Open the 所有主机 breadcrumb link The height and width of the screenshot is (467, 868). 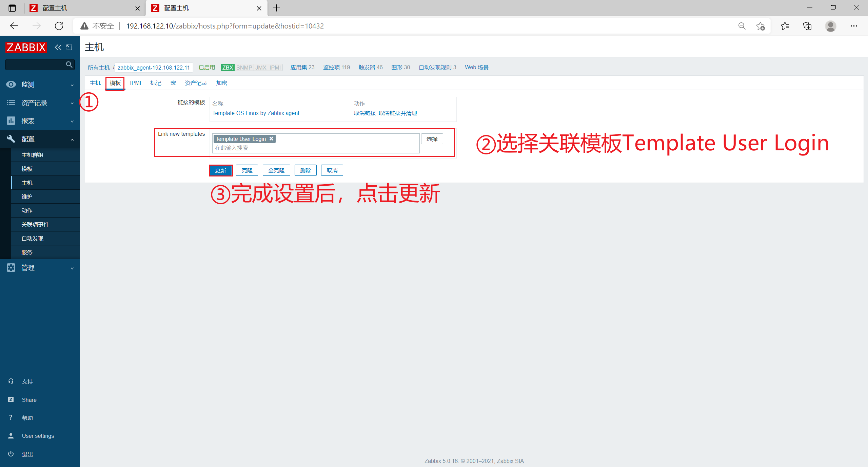click(99, 68)
